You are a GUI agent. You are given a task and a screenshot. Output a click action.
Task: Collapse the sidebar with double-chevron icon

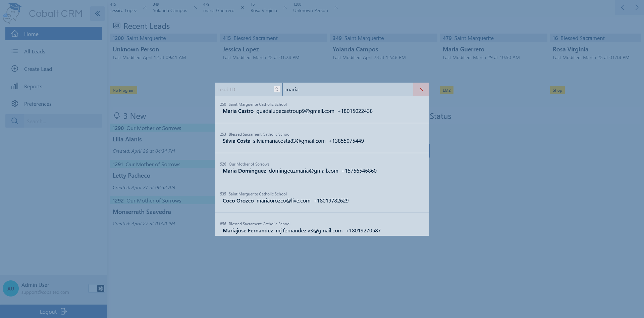pyautogui.click(x=97, y=13)
